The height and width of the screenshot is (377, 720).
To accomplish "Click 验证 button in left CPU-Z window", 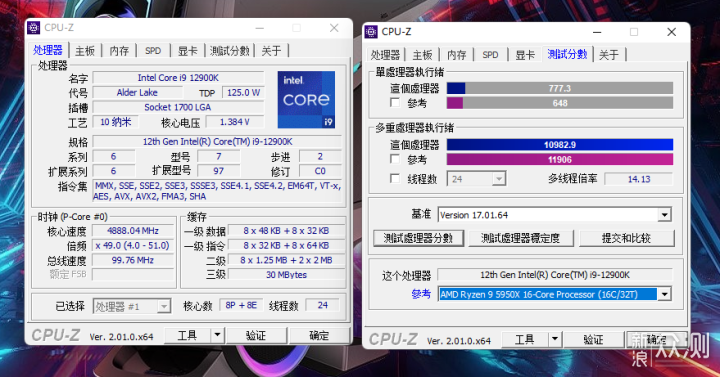I will click(x=256, y=335).
